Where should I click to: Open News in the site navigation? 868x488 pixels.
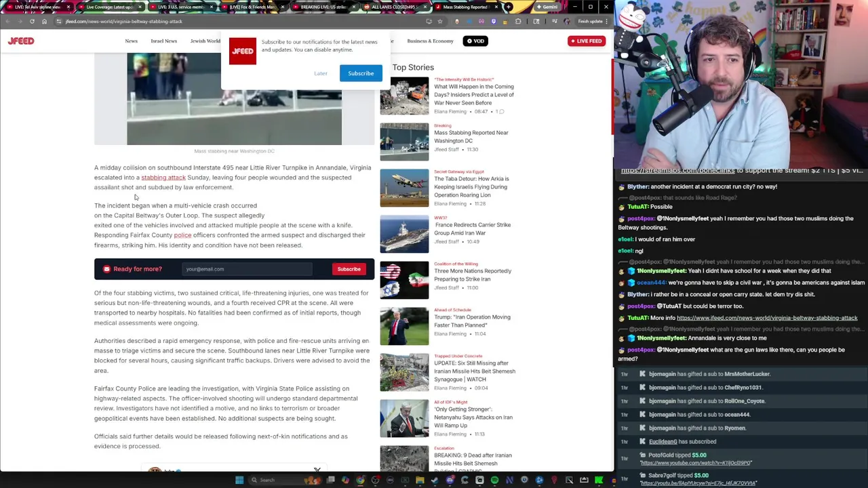[x=131, y=41]
